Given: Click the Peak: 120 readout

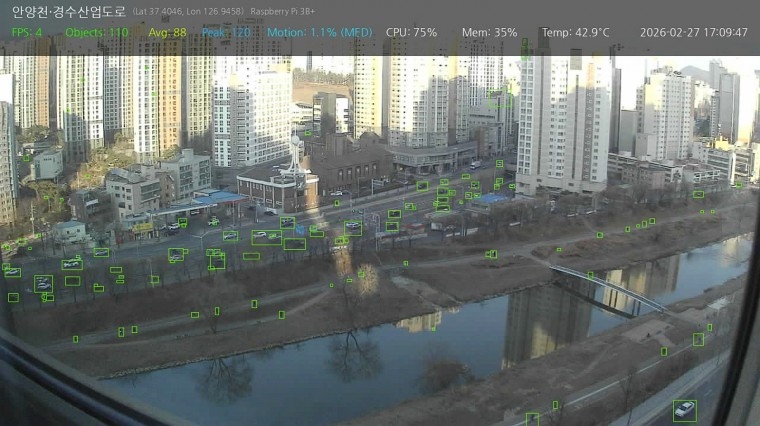Looking at the screenshot, I should click(226, 32).
